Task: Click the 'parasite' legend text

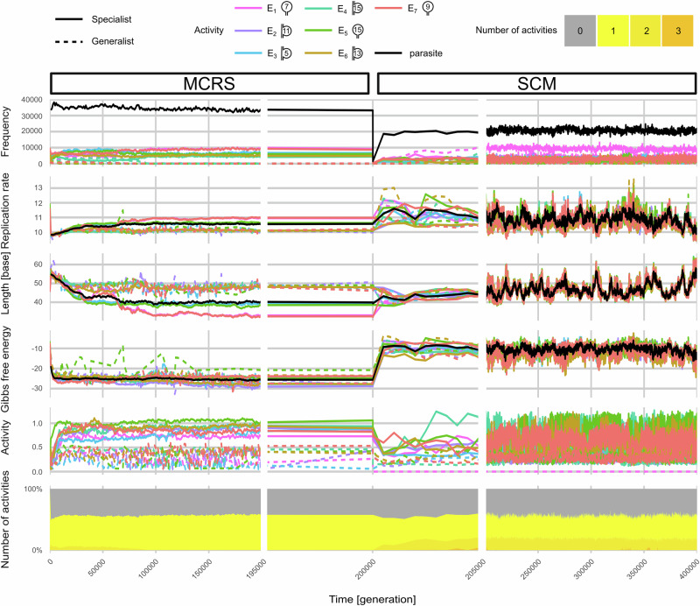Action: coord(426,53)
